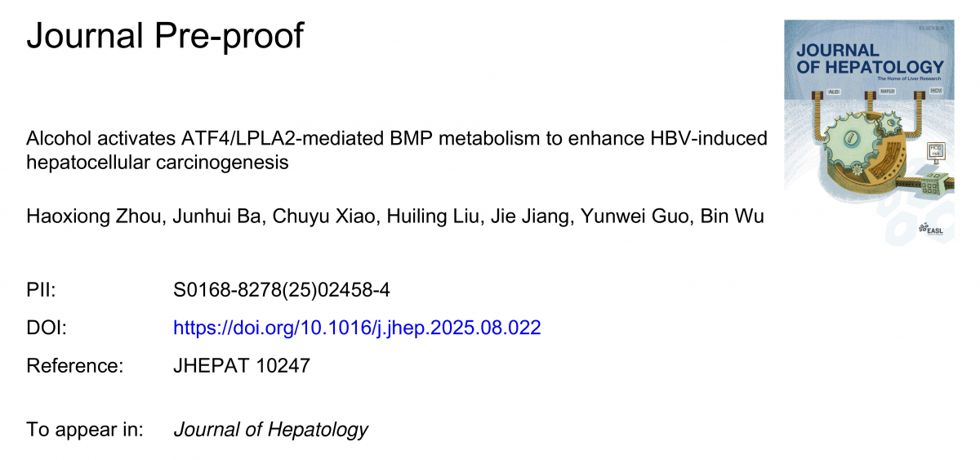Click the article title text
This screenshot has width=980, height=460.
coord(397,150)
